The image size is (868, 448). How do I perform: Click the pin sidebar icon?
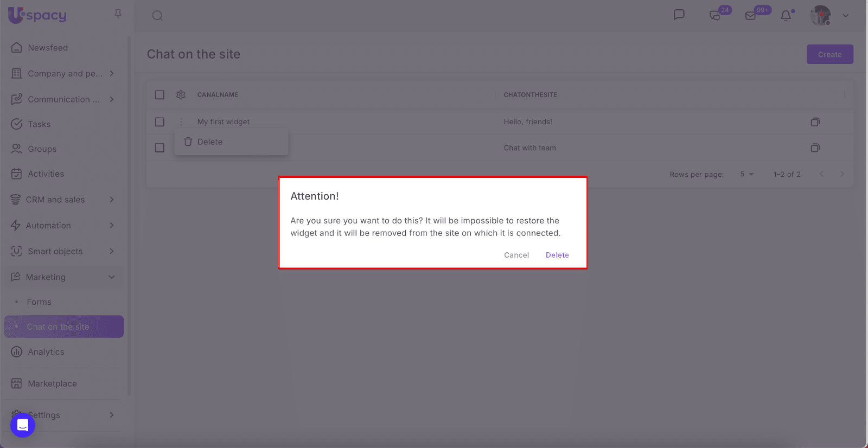coord(118,14)
